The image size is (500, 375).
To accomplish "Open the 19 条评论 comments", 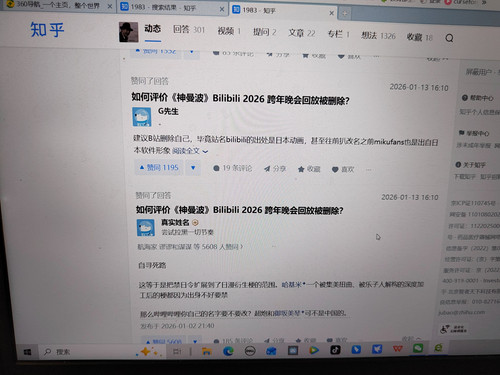I will pos(233,168).
